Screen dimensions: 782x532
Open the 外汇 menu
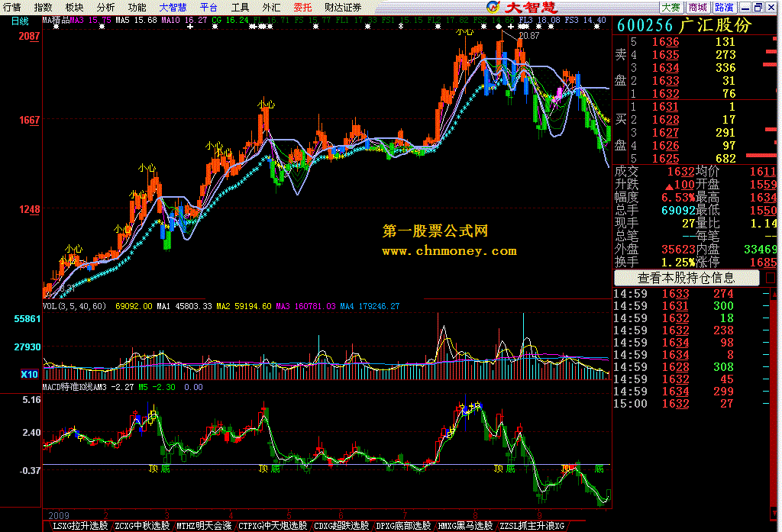point(271,8)
